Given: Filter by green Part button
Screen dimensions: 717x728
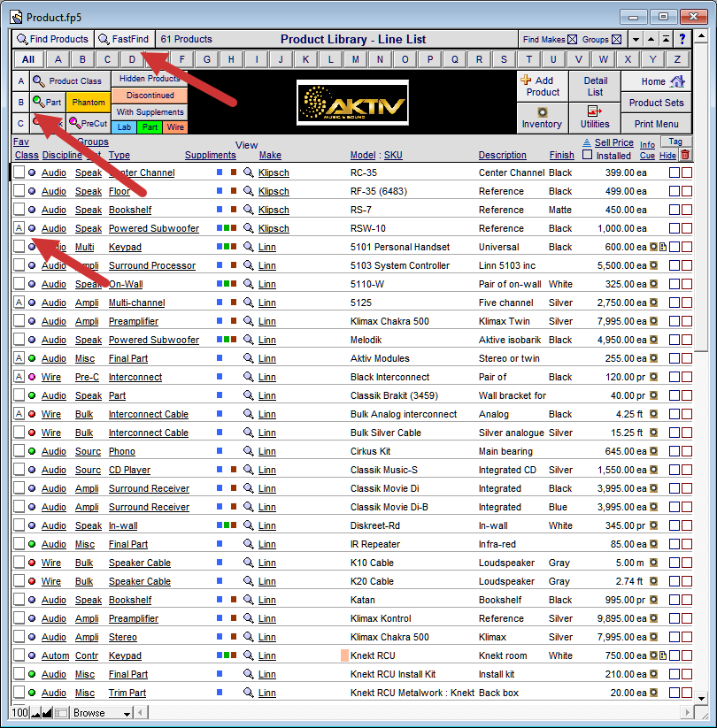Looking at the screenshot, I should click(150, 127).
